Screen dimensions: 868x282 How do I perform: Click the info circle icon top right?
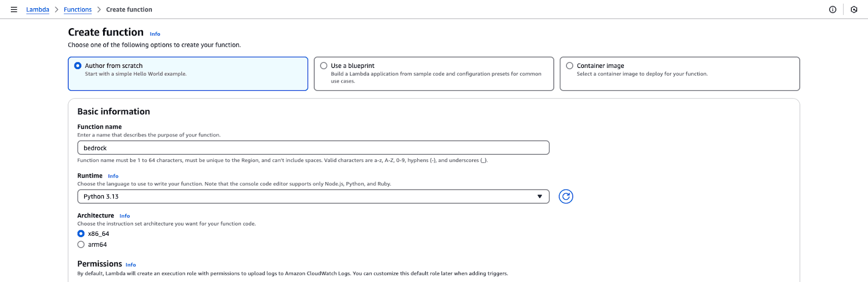click(x=833, y=10)
